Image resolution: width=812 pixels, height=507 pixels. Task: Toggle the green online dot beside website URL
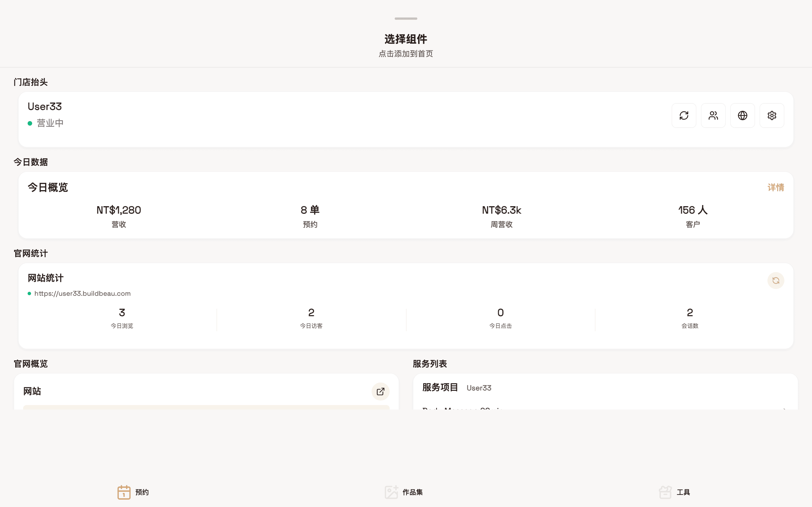tap(30, 293)
